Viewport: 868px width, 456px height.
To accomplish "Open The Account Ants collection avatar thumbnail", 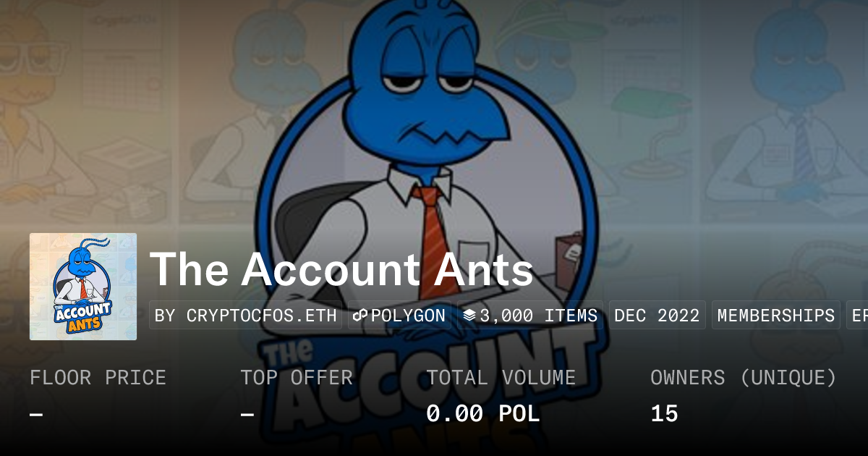I will click(x=83, y=287).
